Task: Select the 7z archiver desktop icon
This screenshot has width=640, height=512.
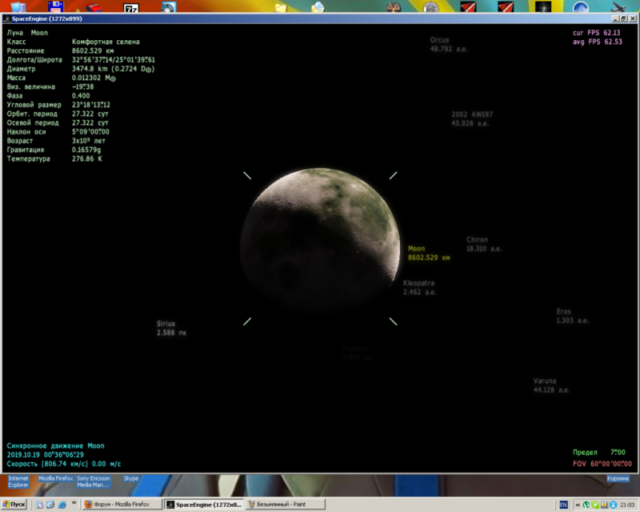Action: click(x=131, y=8)
